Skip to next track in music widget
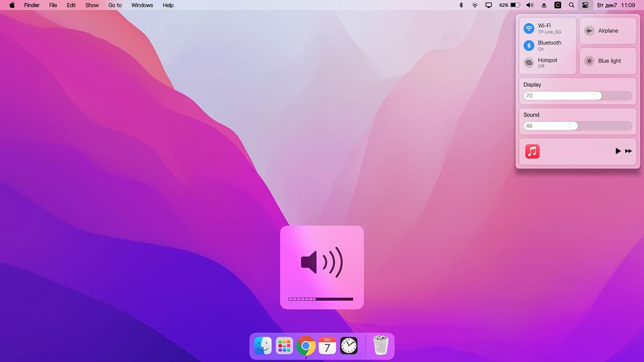The height and width of the screenshot is (362, 644). pyautogui.click(x=628, y=151)
